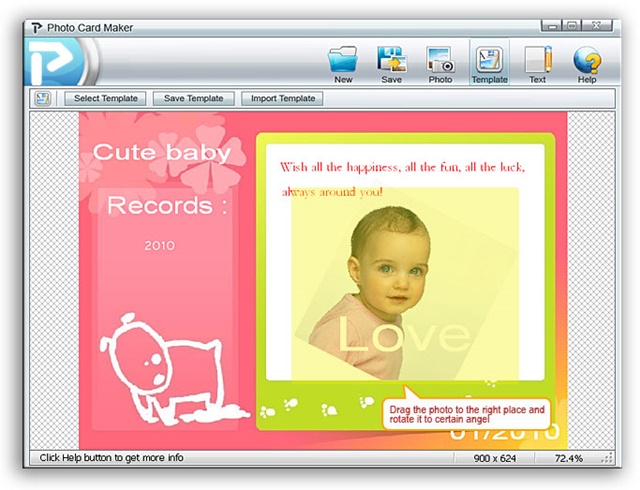The height and width of the screenshot is (490, 640).
Task: Click the large P logo in the header
Action: coord(52,61)
